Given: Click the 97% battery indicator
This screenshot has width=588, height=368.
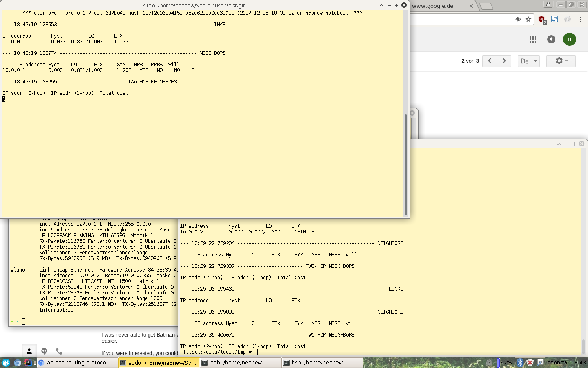Looking at the screenshot, I should [505, 363].
